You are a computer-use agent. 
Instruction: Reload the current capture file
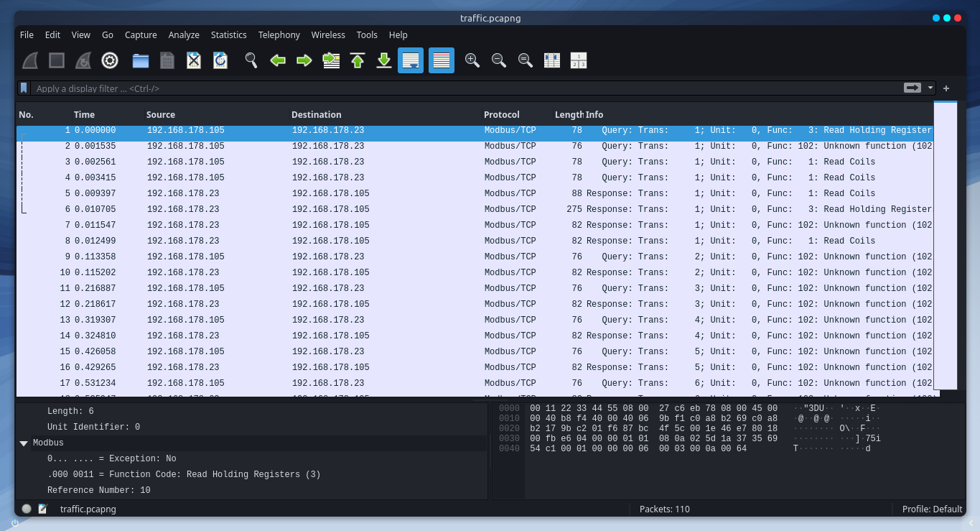coord(220,61)
